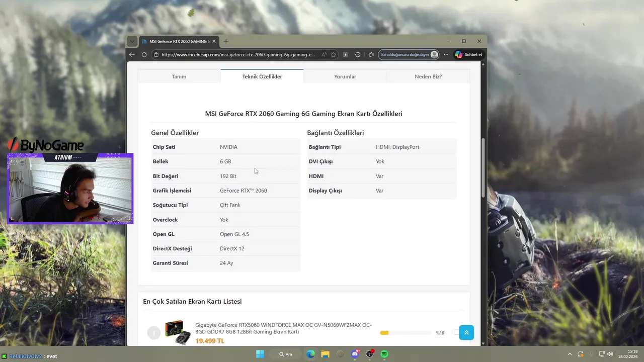The height and width of the screenshot is (362, 644).
Task: Open read aloud icon in address bar
Action: pos(324,55)
